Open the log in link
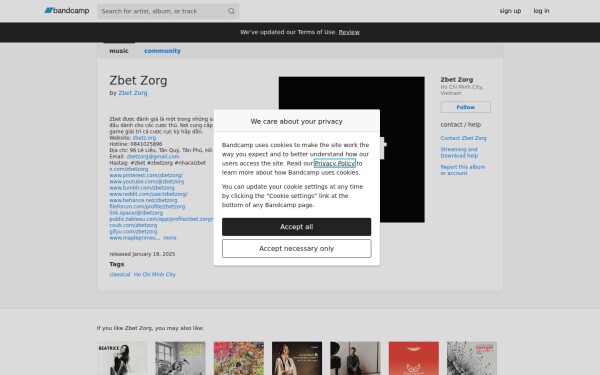This screenshot has width=600, height=375. (x=541, y=11)
